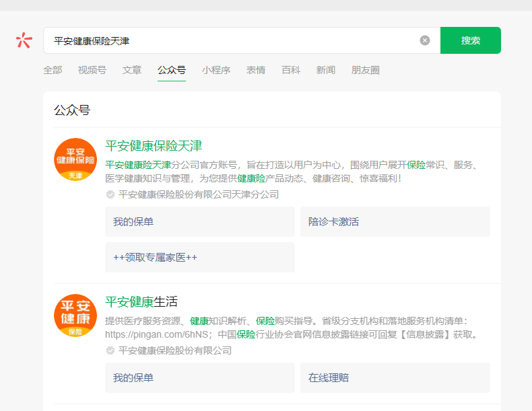Open the 平安健康保险天津 account avatar
Screen dimensions: 532x411
click(75, 159)
